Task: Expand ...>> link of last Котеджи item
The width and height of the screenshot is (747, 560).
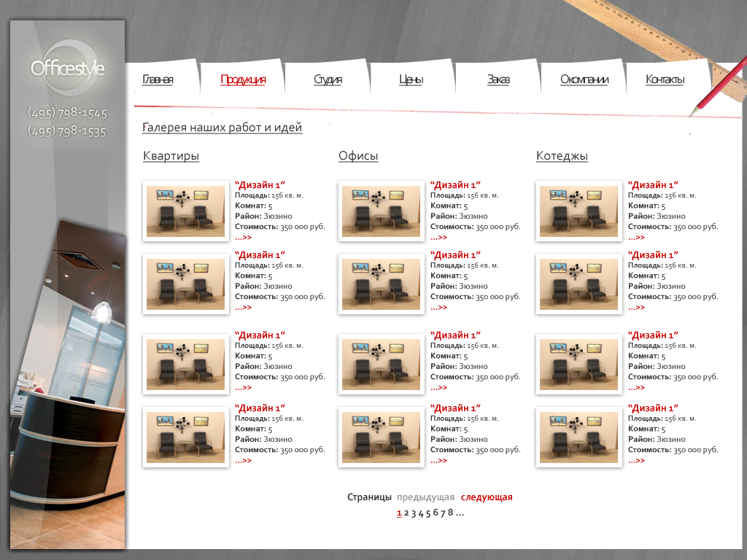Action: pos(636,461)
